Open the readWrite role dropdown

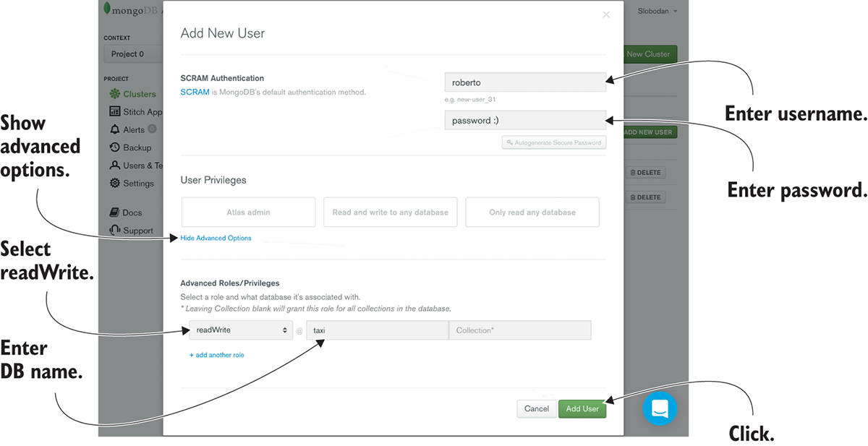click(x=241, y=330)
